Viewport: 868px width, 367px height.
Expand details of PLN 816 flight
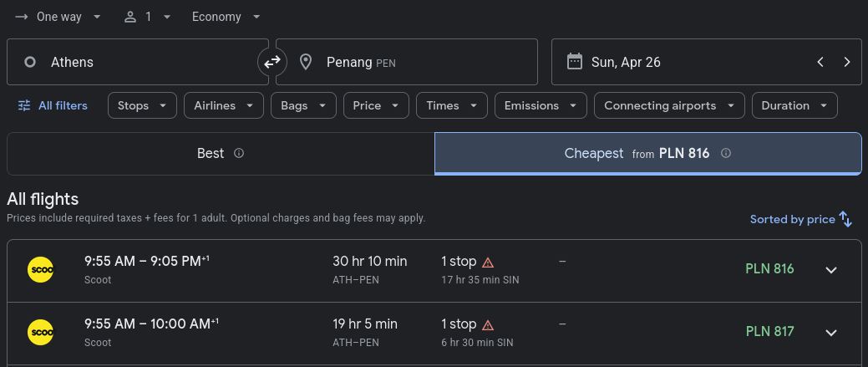click(831, 270)
